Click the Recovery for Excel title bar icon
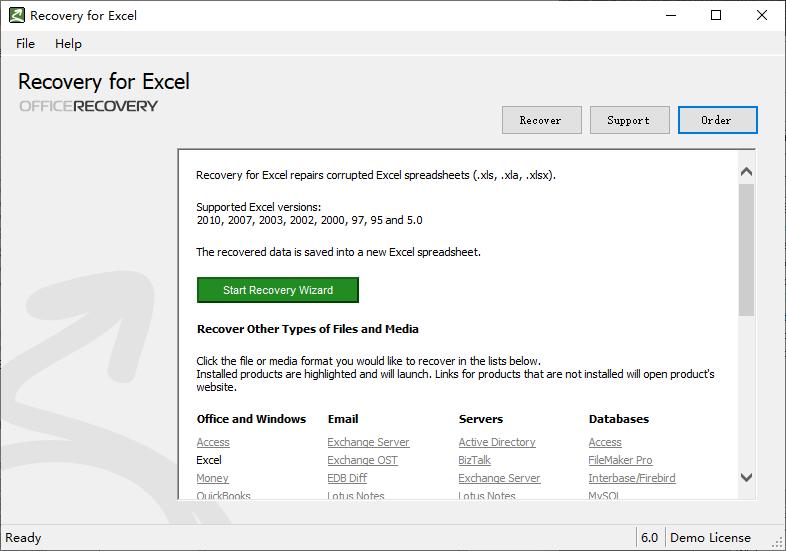 point(17,15)
